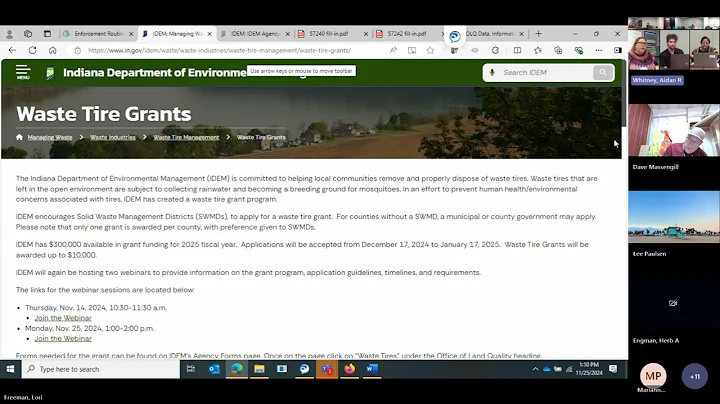
Task: Reload the page with refresh icon
Action: [x=32, y=50]
